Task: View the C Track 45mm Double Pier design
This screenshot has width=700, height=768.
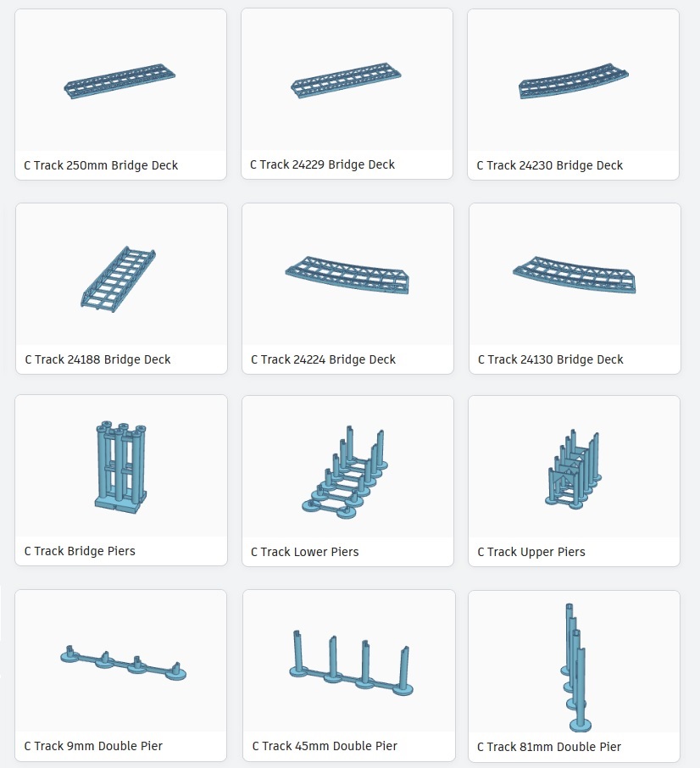Action: [348, 661]
